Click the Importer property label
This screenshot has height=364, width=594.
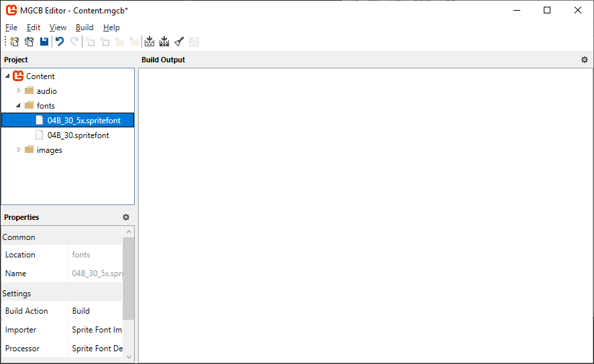[21, 330]
